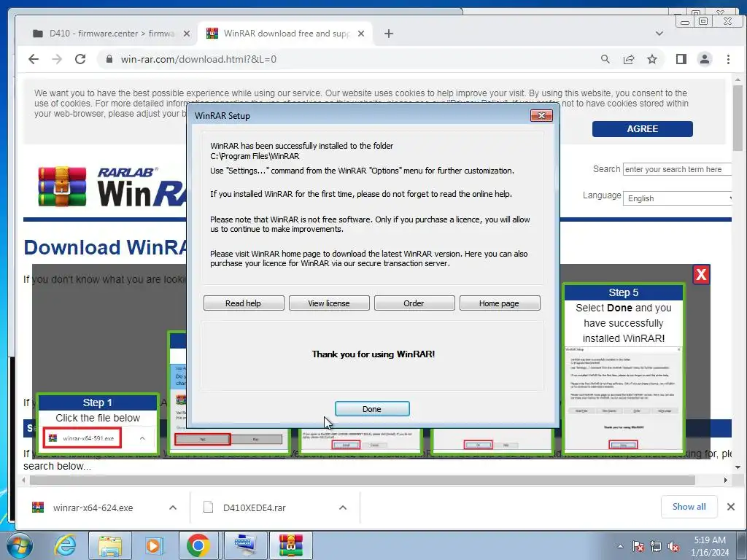This screenshot has width=747, height=560.
Task: Click the site search input field
Action: [x=677, y=169]
